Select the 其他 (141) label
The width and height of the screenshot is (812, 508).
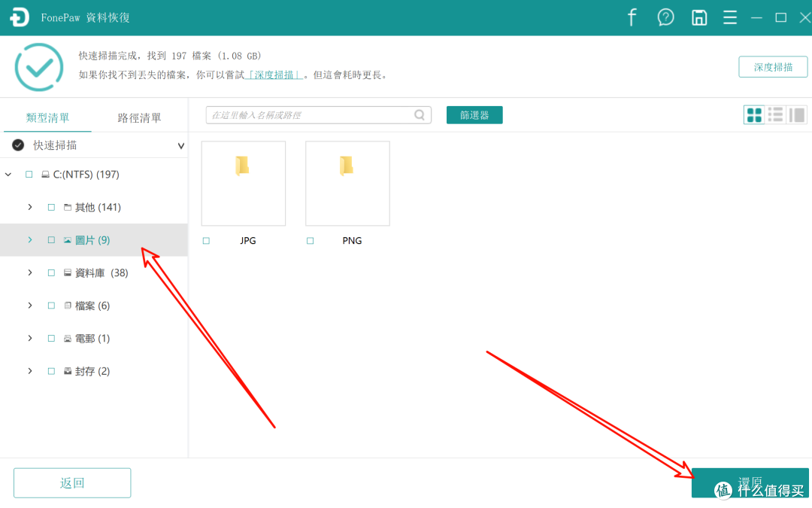[98, 208]
